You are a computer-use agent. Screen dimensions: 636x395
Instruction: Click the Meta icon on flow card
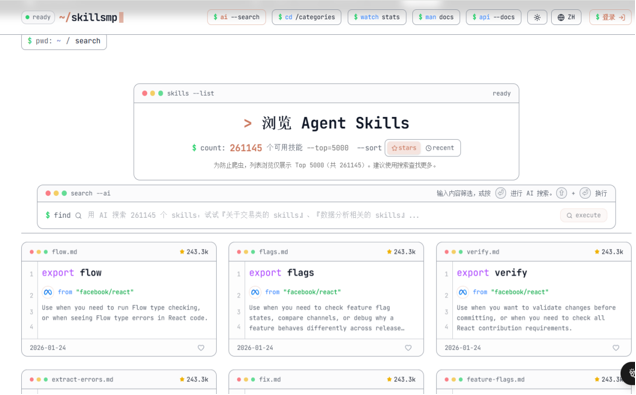click(48, 292)
